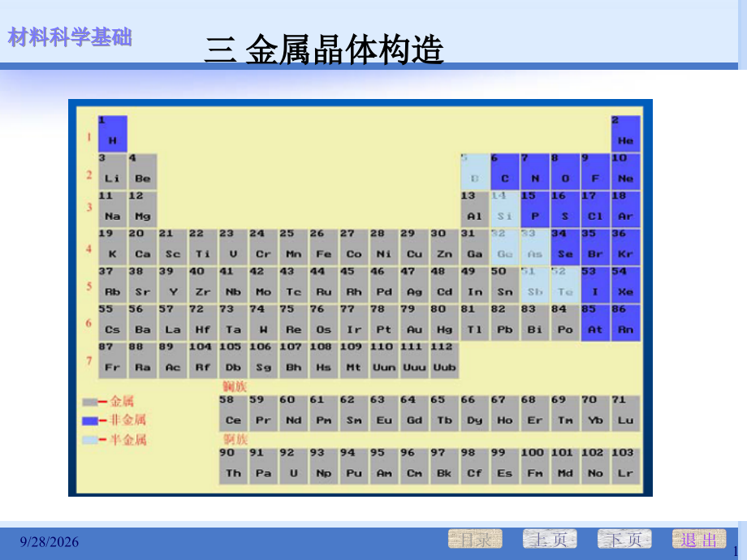Click the nitrogen N element cell

tap(535, 172)
